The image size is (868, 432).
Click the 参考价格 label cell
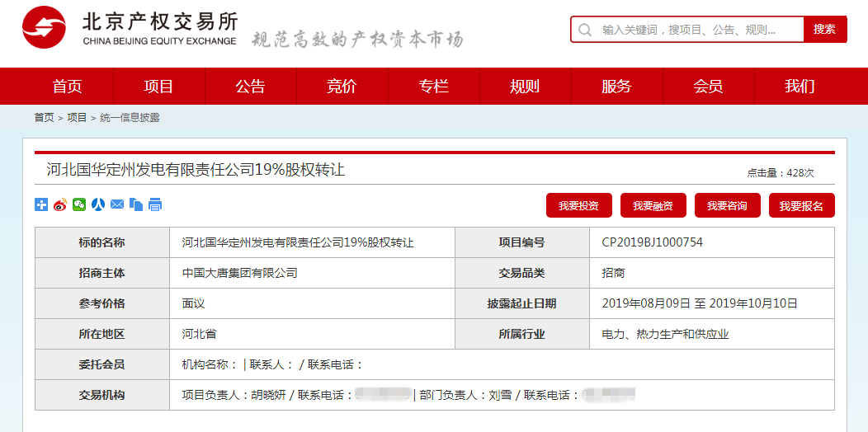coord(101,303)
